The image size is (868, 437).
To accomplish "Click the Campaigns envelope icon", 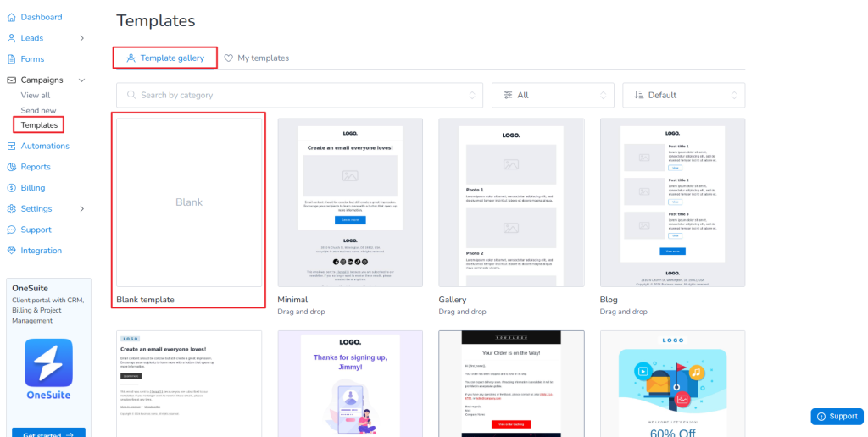I will click(11, 80).
